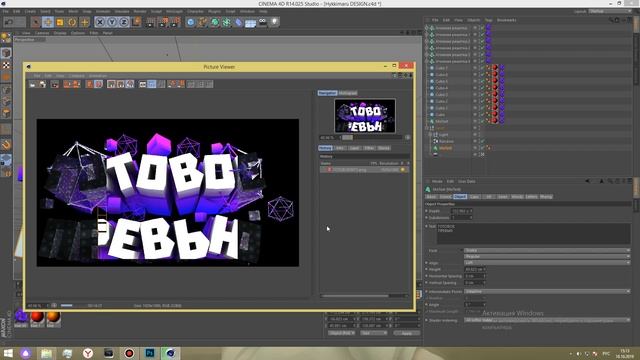The width and height of the screenshot is (640, 360).
Task: Toggle the Y axis lock
Action: tap(112, 22)
